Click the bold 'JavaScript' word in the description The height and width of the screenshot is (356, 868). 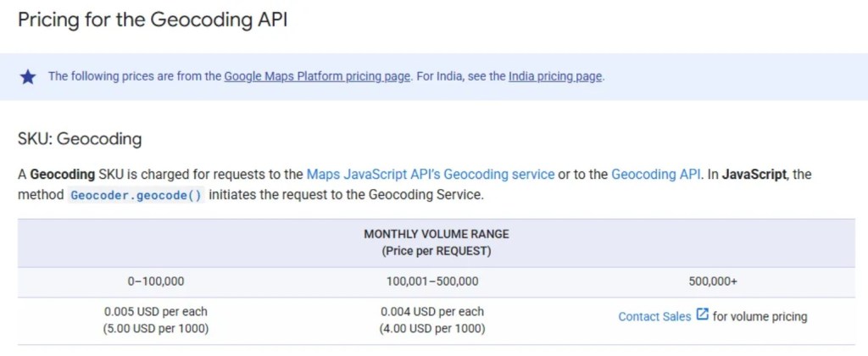(756, 175)
